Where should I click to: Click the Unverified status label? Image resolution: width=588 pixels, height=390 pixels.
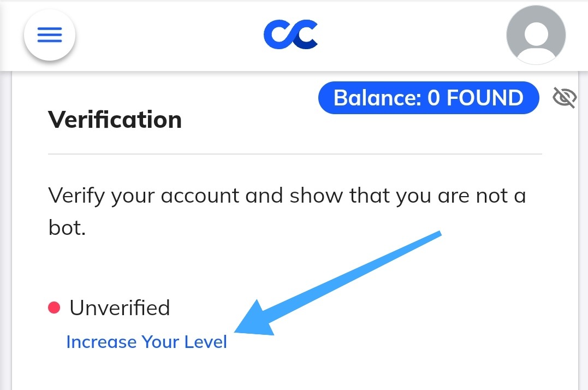click(120, 308)
